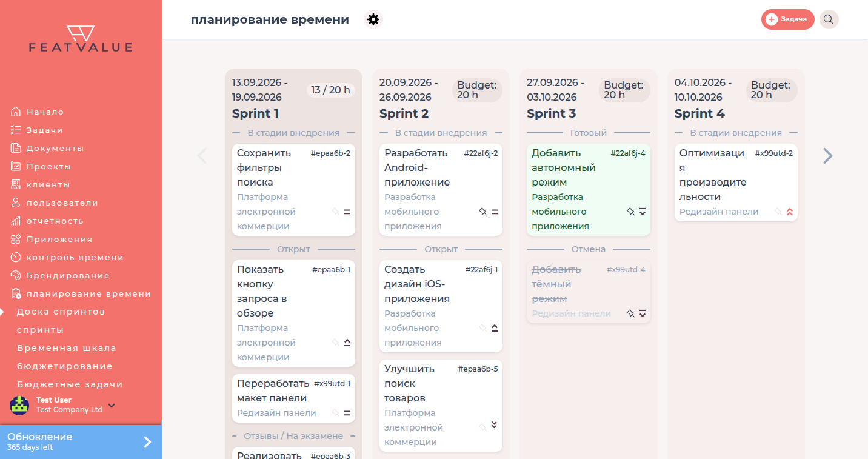This screenshot has height=459, width=868.
Task: Click task ID #epaa6b-5
Action: (478, 369)
